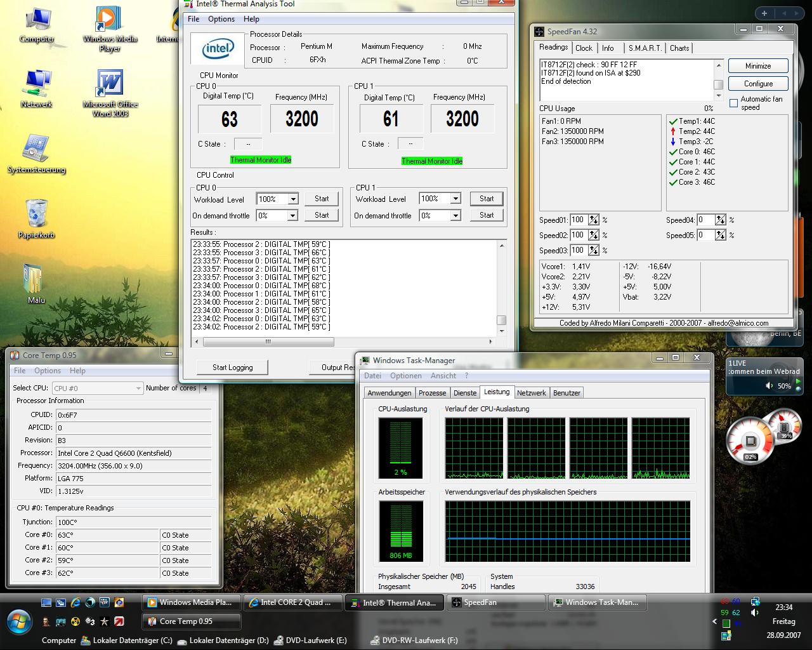Open Prozesse tab in Task-Manager
Image resolution: width=812 pixels, height=650 pixels.
click(x=433, y=393)
